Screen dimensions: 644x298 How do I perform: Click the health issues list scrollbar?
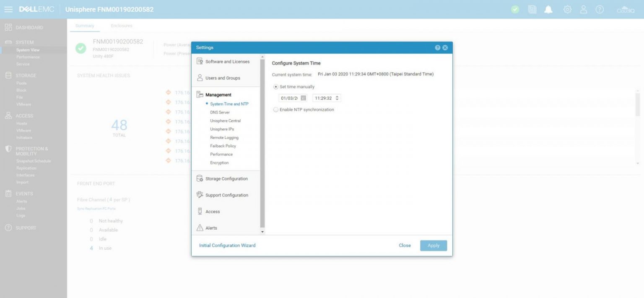(638, 105)
